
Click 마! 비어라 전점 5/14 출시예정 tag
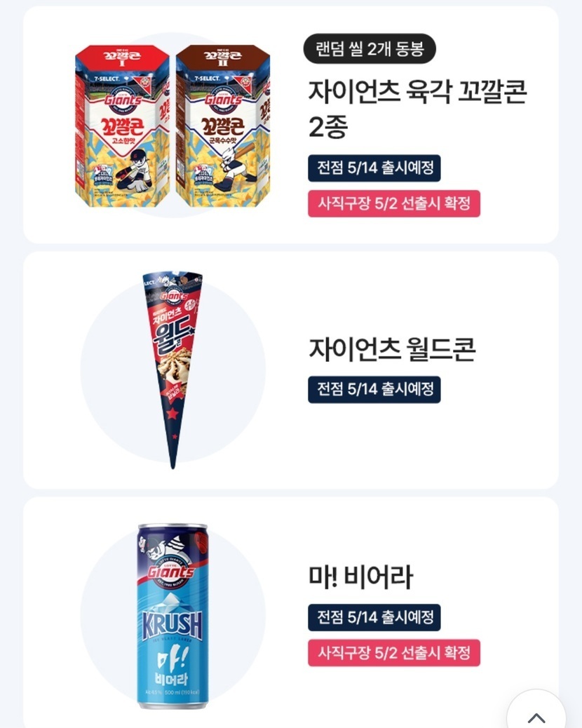[374, 617]
